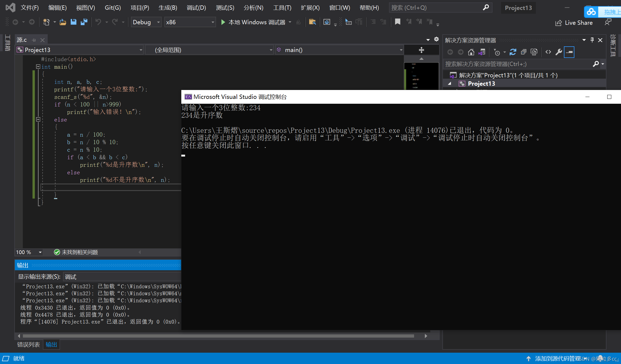Viewport: 621px width, 364px height.
Task: Open the debugger target dropdown arrow
Action: 290,22
